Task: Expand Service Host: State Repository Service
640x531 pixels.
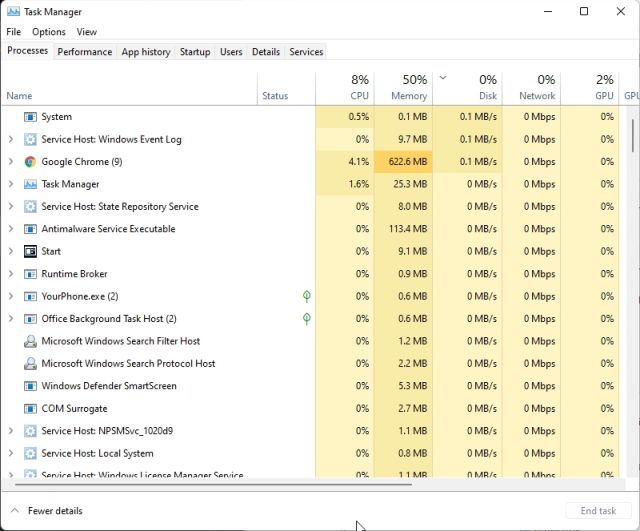Action: (x=11, y=207)
